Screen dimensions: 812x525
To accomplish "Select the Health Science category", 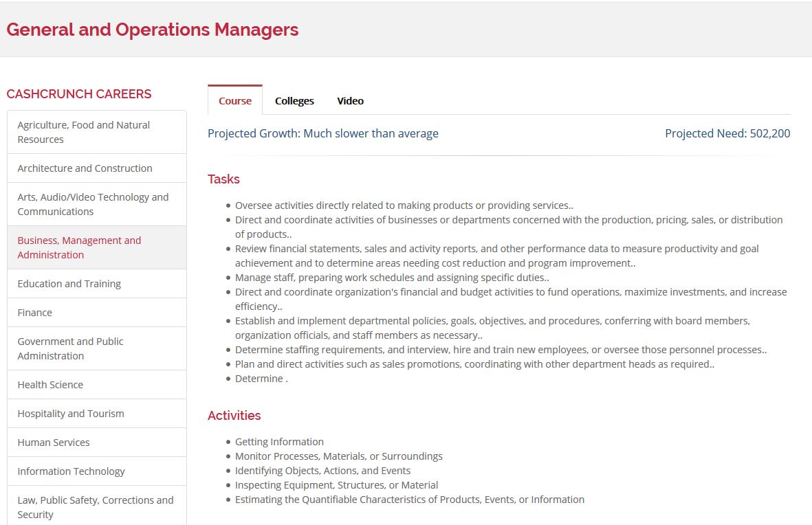I will (97, 385).
